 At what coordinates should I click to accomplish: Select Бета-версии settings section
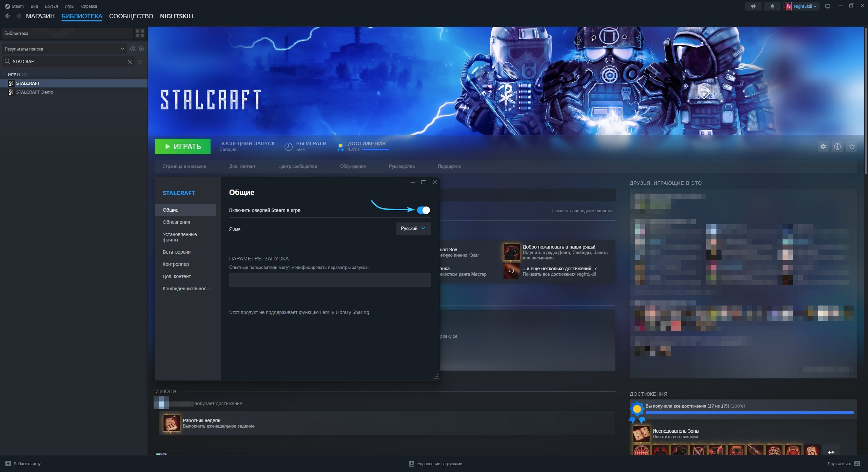click(185, 252)
